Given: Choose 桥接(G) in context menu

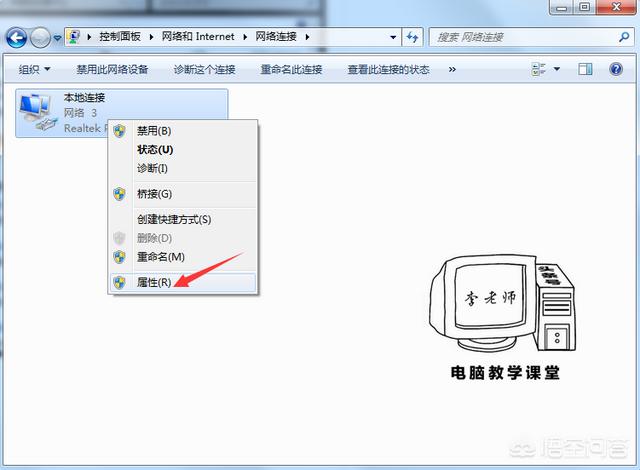Looking at the screenshot, I should (x=183, y=194).
